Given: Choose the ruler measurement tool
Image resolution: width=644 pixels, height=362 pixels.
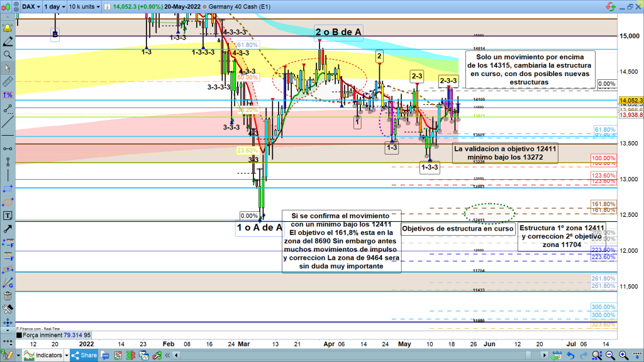Looking at the screenshot, I should (8, 81).
